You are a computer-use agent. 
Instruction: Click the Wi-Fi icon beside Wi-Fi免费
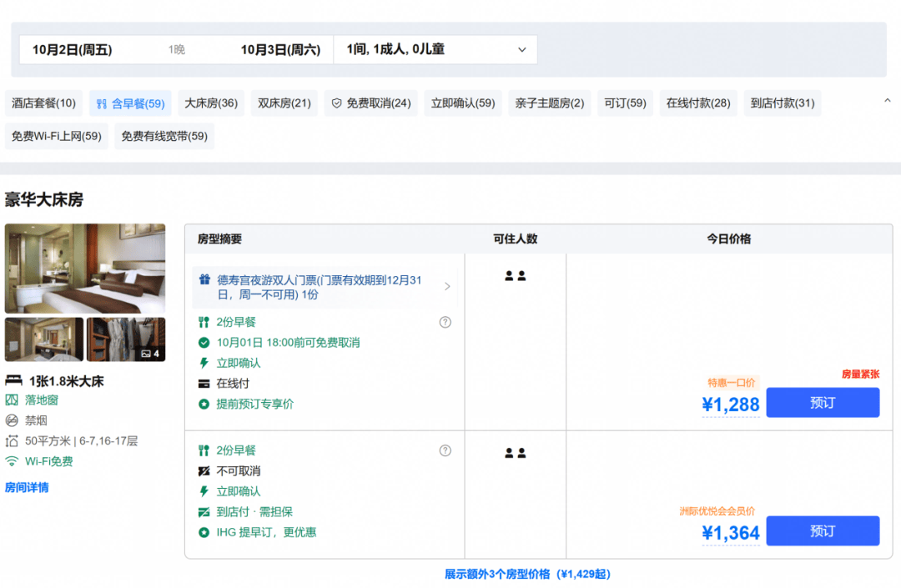click(x=12, y=461)
